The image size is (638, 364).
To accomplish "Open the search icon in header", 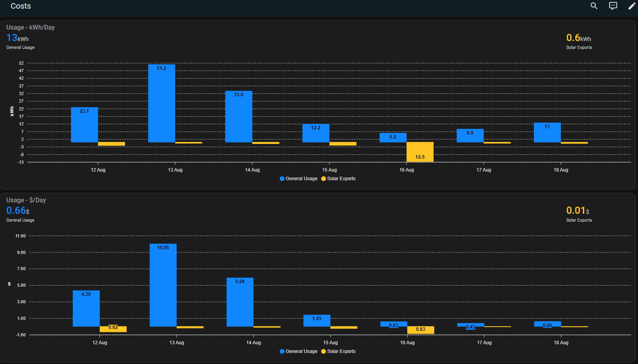I will pos(594,6).
